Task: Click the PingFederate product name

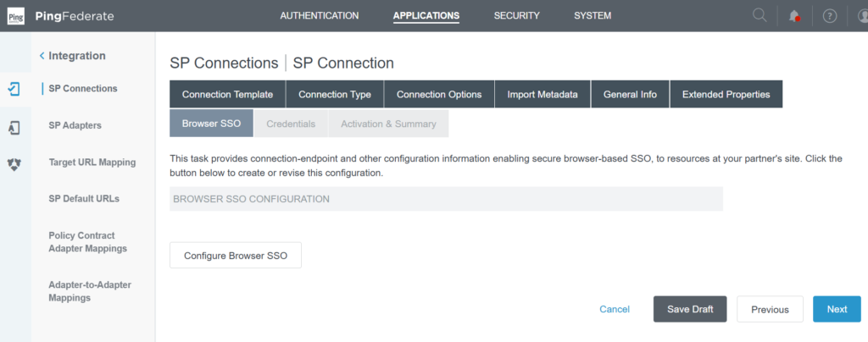Action: [x=75, y=16]
